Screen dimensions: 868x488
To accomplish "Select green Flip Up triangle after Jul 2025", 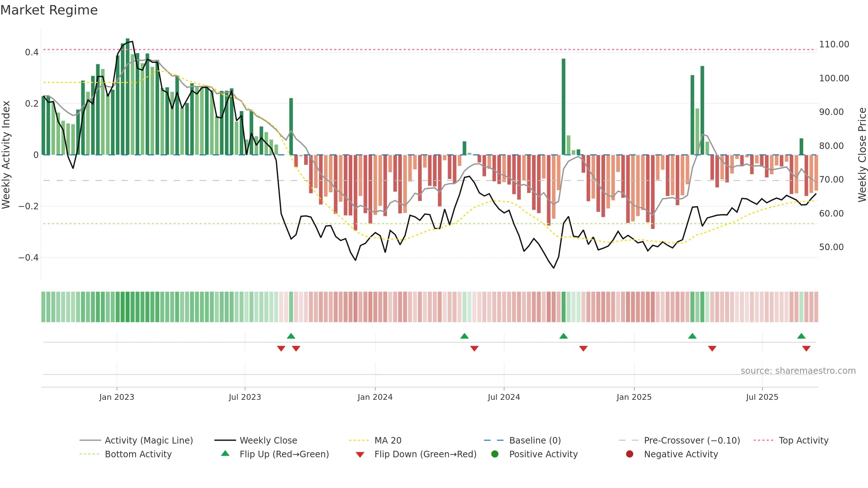I will (x=801, y=336).
